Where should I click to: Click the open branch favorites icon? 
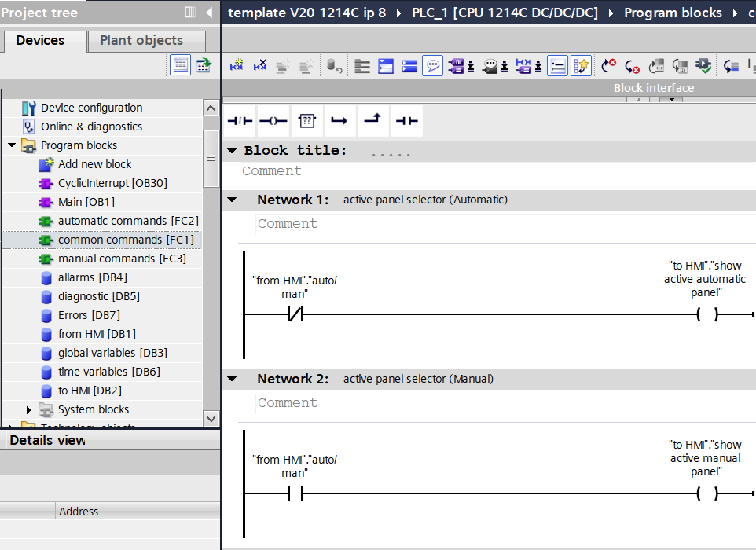coord(339,121)
